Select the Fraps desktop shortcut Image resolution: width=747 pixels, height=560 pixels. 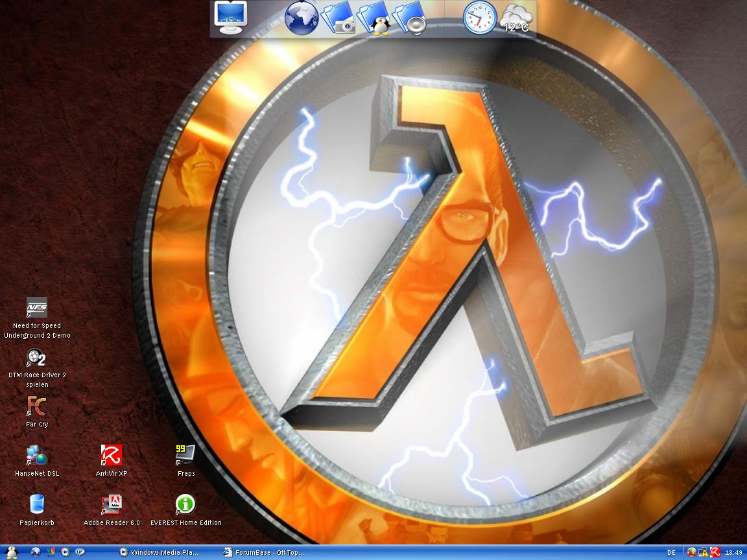click(186, 460)
